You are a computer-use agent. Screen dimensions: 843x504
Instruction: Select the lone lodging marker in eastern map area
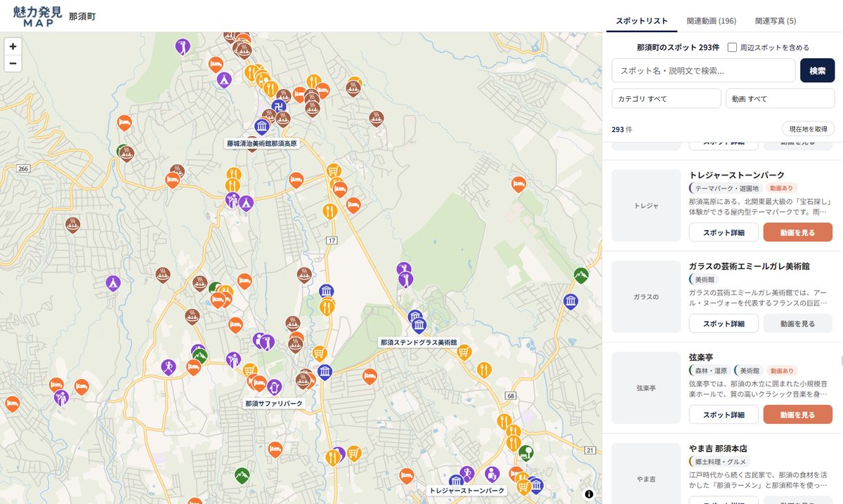518,184
